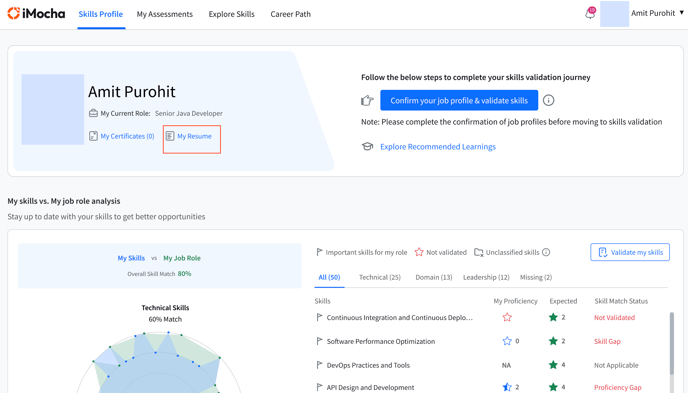Screen dimensions: 688x393
Task: Click Continuous Integration and Continuous Deplo... skill
Action: [x=400, y=317]
